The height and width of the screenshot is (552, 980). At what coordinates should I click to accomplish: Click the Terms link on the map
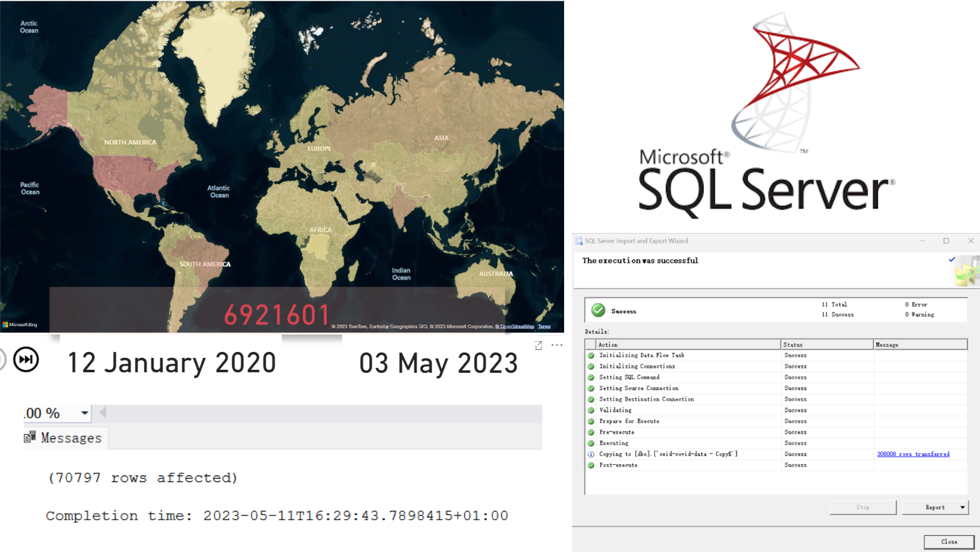click(544, 327)
